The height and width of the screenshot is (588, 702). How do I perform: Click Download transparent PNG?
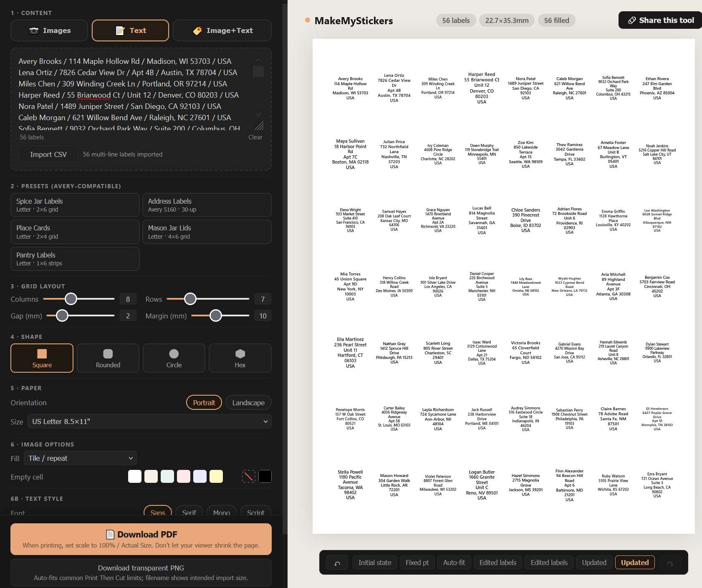(x=141, y=573)
